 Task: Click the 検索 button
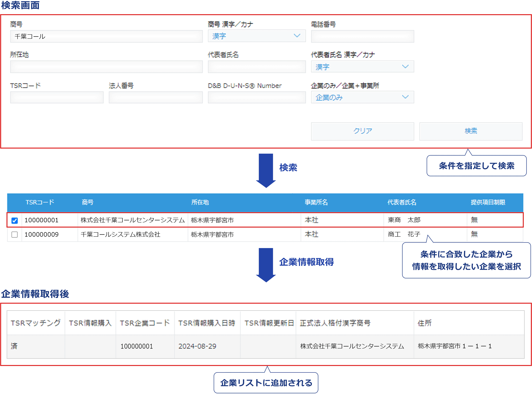click(x=471, y=131)
